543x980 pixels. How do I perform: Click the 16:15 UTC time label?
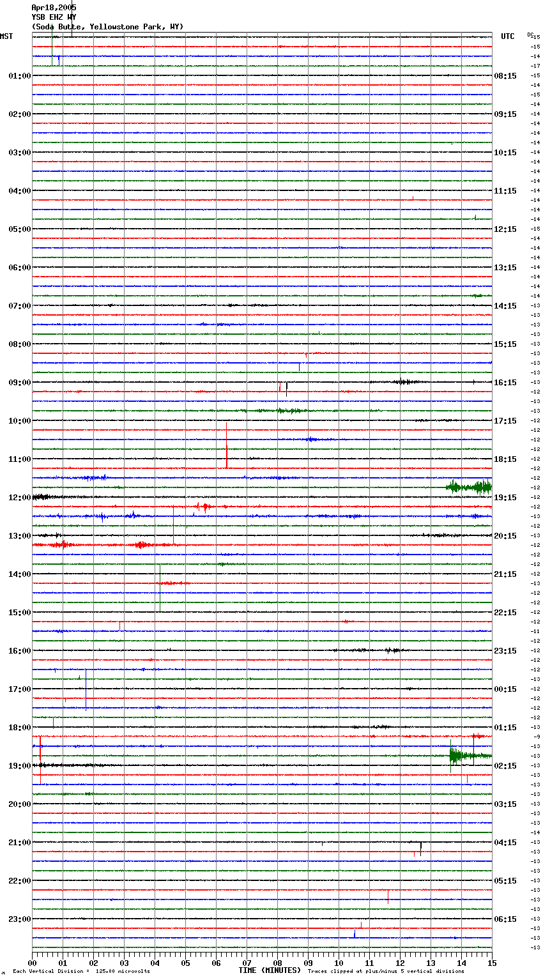coord(505,383)
